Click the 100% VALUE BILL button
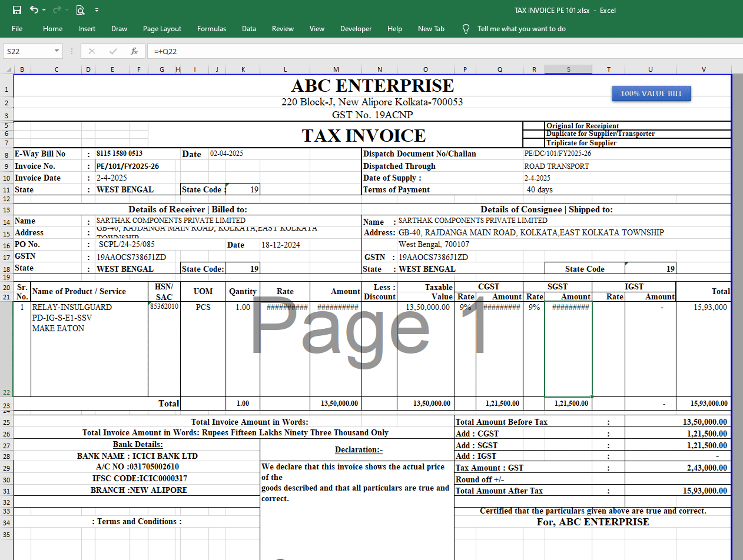 (x=651, y=94)
